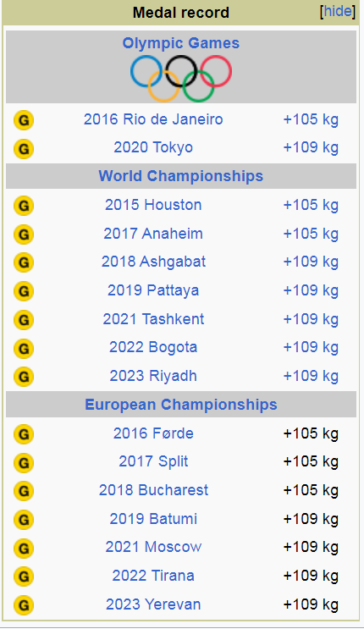Collapse medal record with hide toggle
Screen dimensions: 364x640
click(x=338, y=12)
